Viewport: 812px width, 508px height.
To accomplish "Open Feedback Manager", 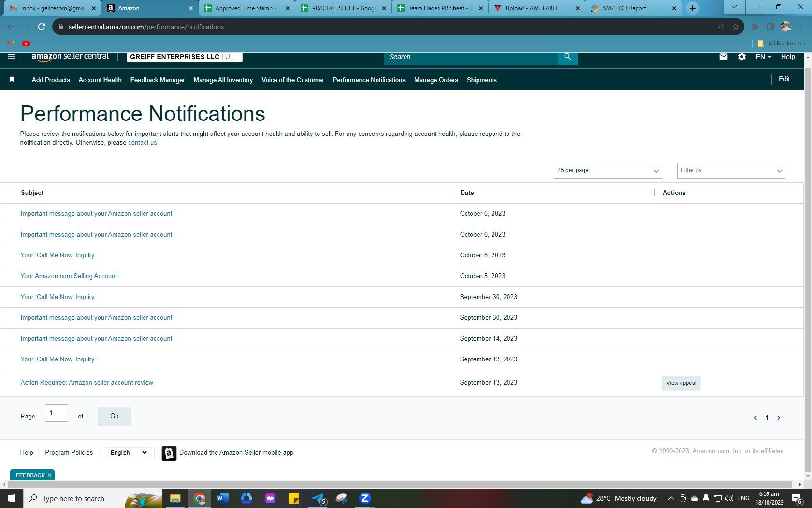I will 158,80.
